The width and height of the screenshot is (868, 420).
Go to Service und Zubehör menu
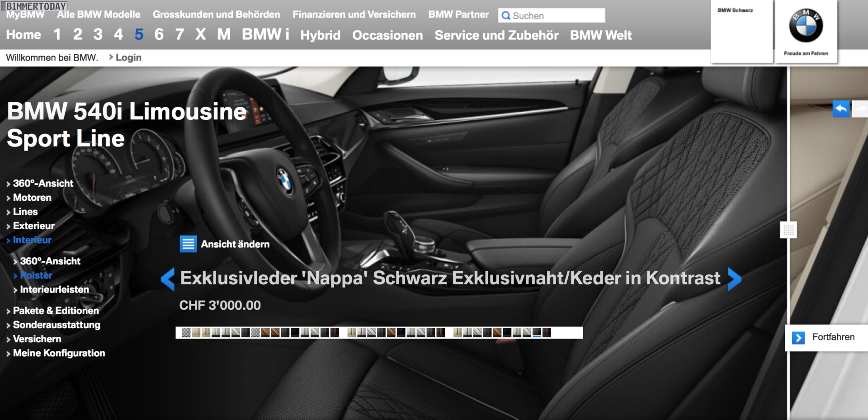tap(496, 35)
